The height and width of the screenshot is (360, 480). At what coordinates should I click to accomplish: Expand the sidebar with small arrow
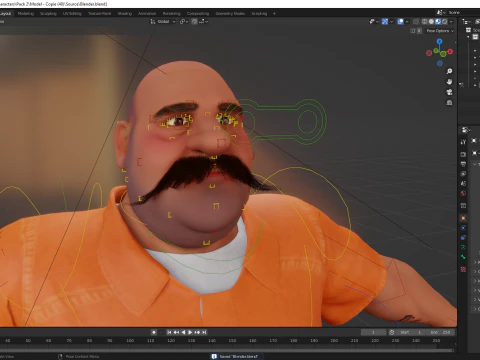pyautogui.click(x=455, y=42)
